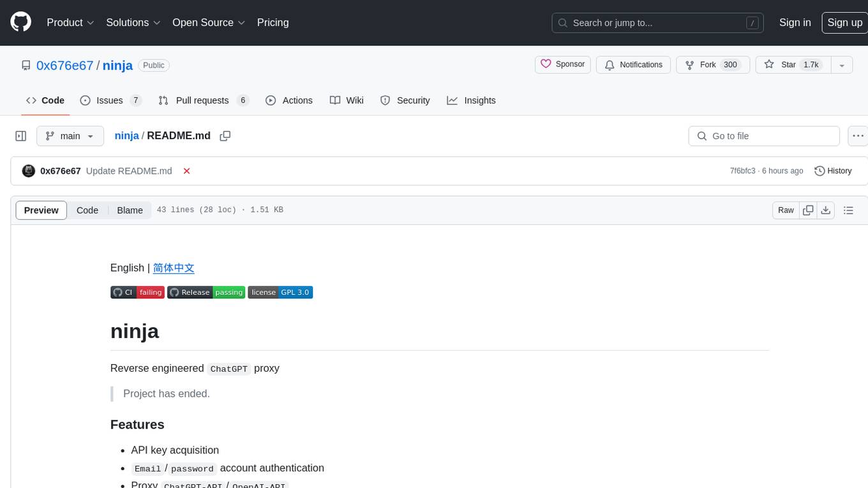Image resolution: width=868 pixels, height=488 pixels.
Task: Star the repository
Action: point(793,65)
